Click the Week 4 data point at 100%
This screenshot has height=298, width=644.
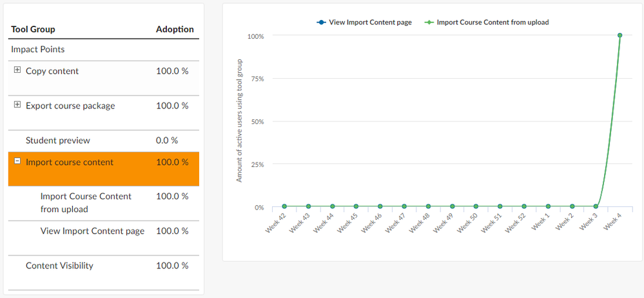point(620,35)
